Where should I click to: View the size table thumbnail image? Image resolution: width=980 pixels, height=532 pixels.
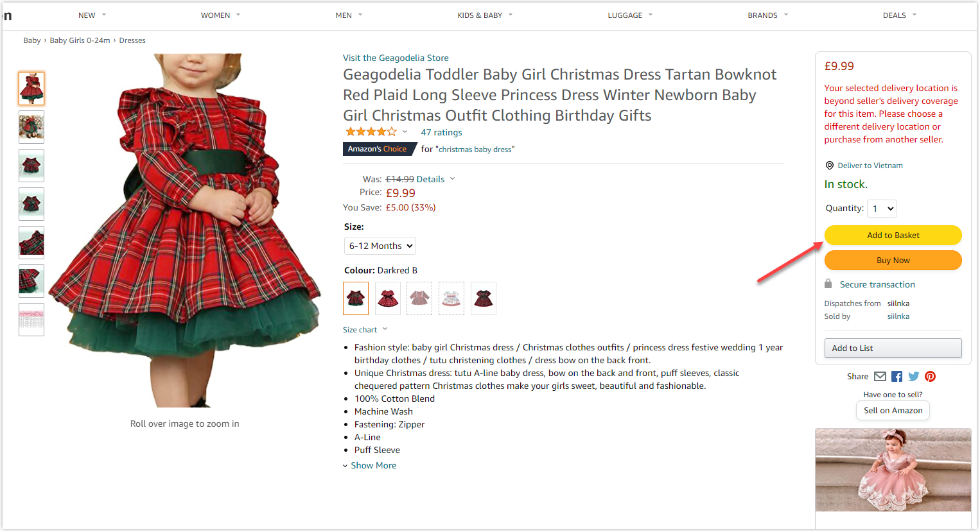(31, 320)
